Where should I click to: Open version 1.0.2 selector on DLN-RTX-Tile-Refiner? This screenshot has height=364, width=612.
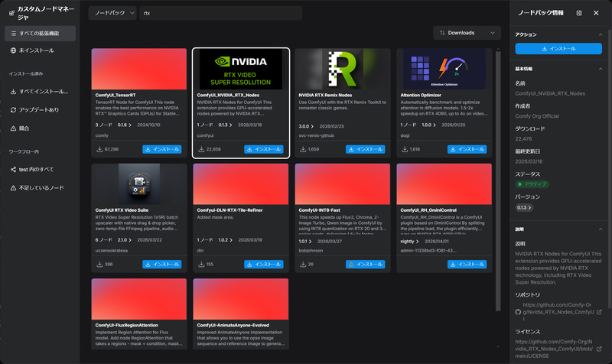tap(225, 240)
